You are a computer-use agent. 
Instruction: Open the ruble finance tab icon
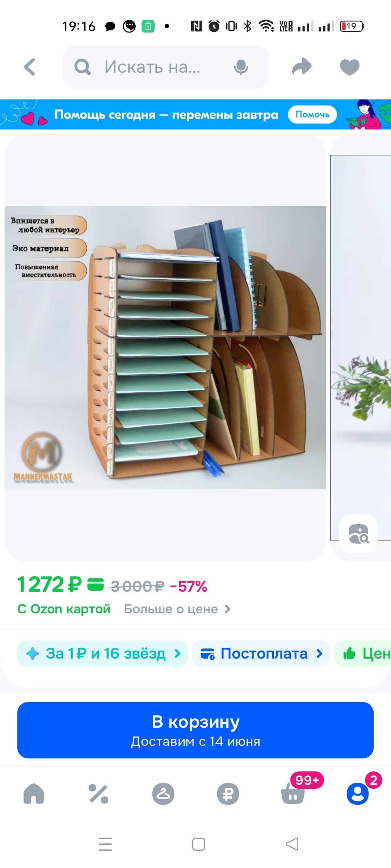[228, 793]
